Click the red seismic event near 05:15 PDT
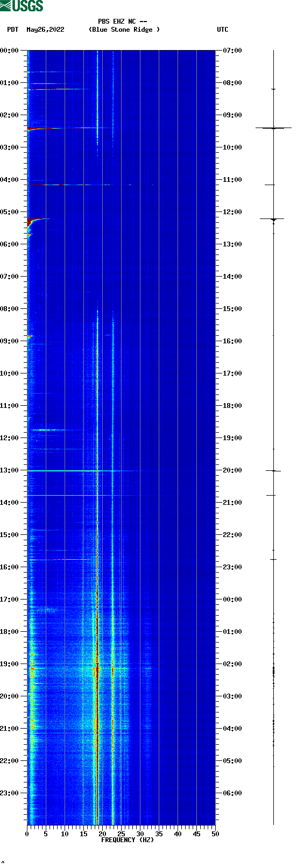This screenshot has height=868, width=297. [x=33, y=222]
